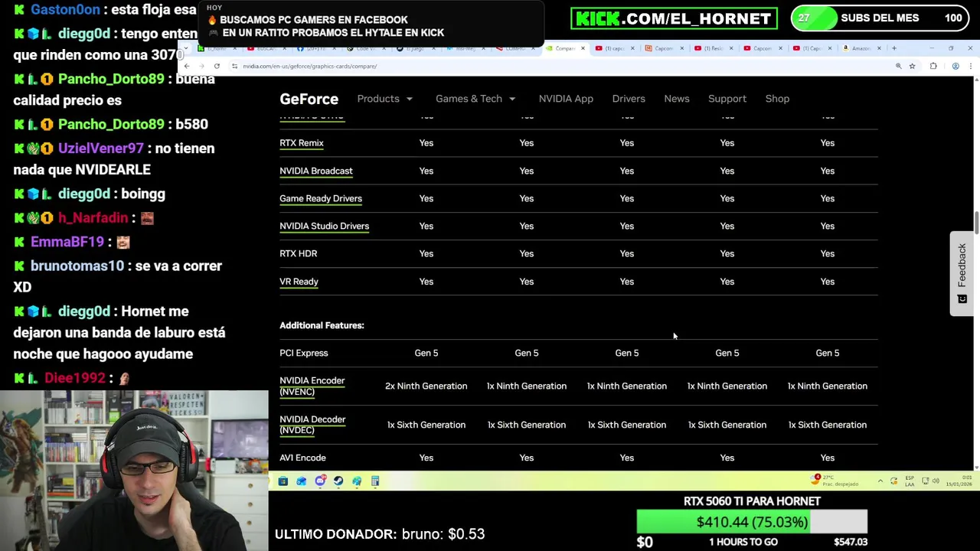Open Steam from the taskbar
Viewport: 980px width, 551px height.
(x=338, y=481)
